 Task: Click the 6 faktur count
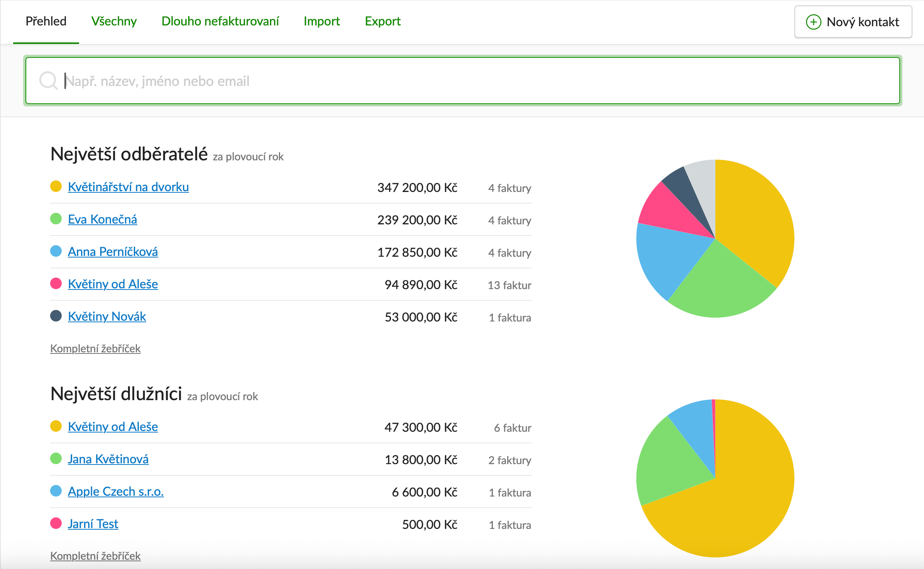pyautogui.click(x=513, y=428)
